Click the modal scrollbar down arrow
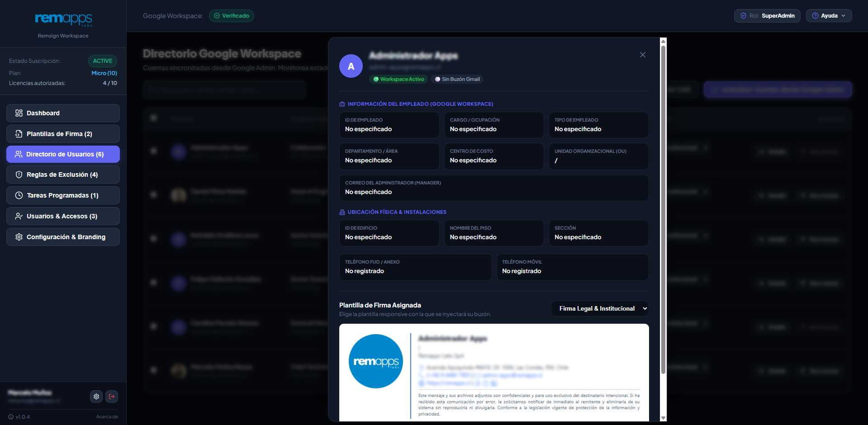The width and height of the screenshot is (868, 425). point(663,418)
